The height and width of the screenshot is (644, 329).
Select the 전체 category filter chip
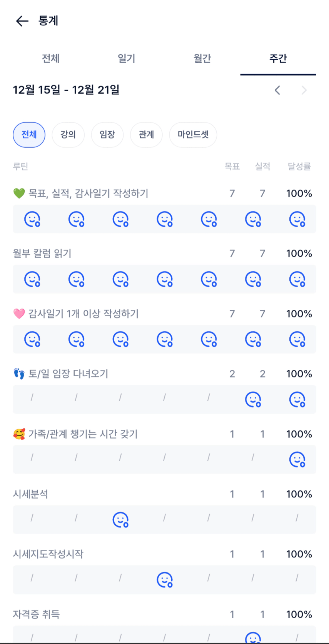coord(29,135)
